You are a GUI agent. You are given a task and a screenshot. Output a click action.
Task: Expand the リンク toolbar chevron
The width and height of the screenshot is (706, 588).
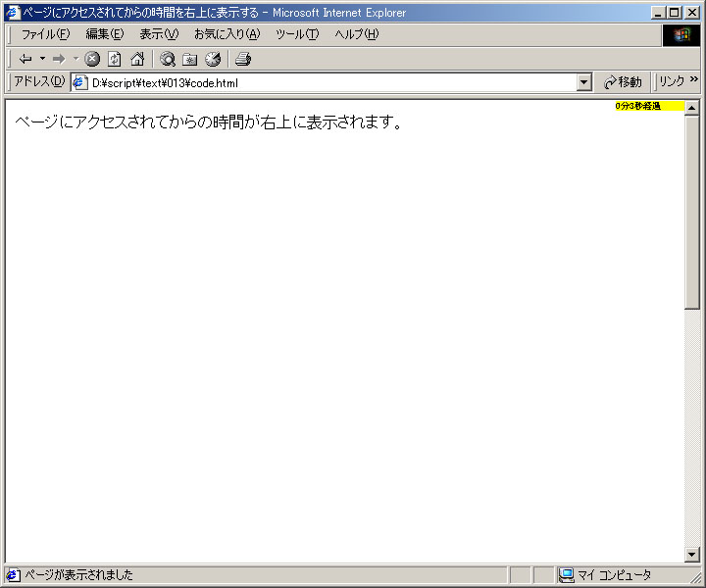tap(694, 79)
